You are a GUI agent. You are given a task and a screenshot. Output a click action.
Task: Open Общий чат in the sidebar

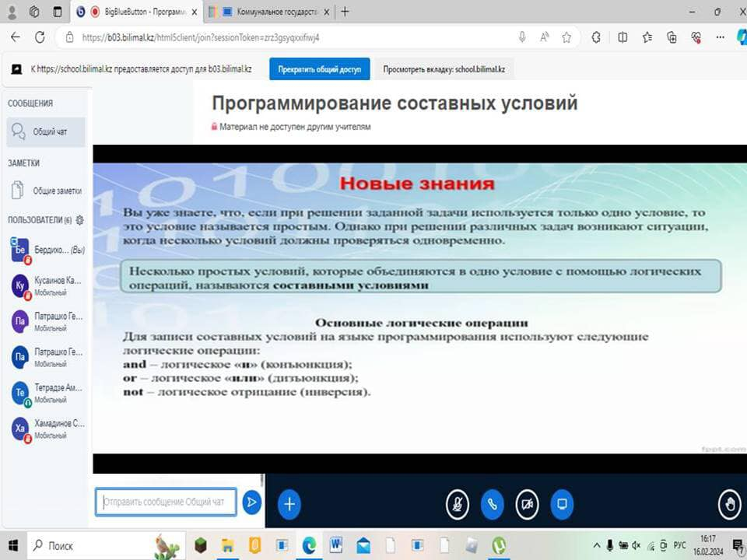pyautogui.click(x=45, y=132)
